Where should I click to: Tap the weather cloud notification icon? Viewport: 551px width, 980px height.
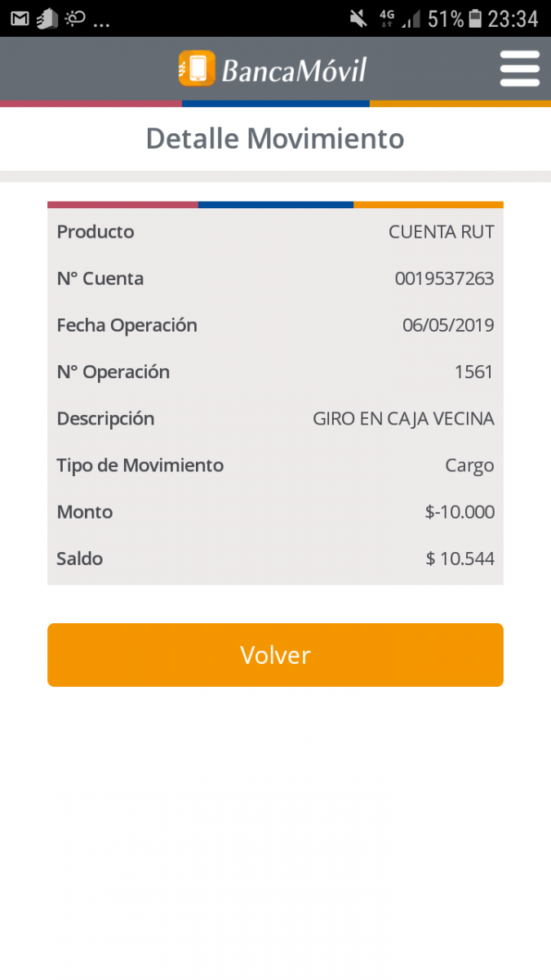(x=75, y=19)
